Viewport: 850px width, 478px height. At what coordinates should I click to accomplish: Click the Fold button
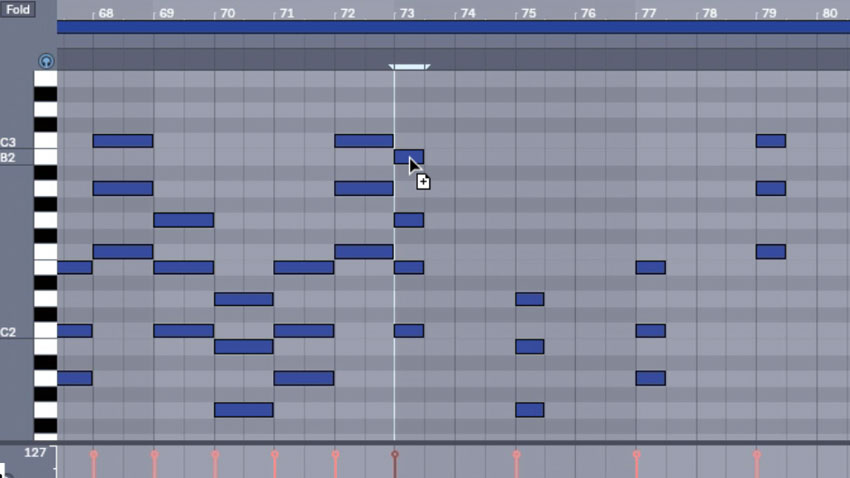18,9
